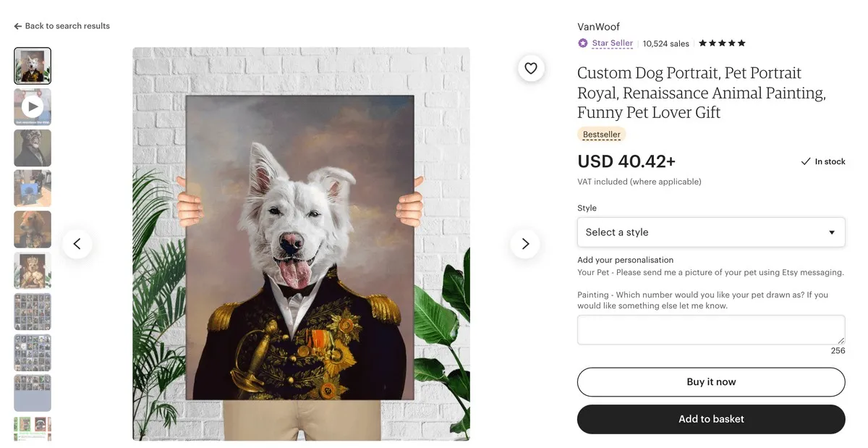Click the back arrow beside search results
Screen dimensions: 868x448
[x=17, y=25]
